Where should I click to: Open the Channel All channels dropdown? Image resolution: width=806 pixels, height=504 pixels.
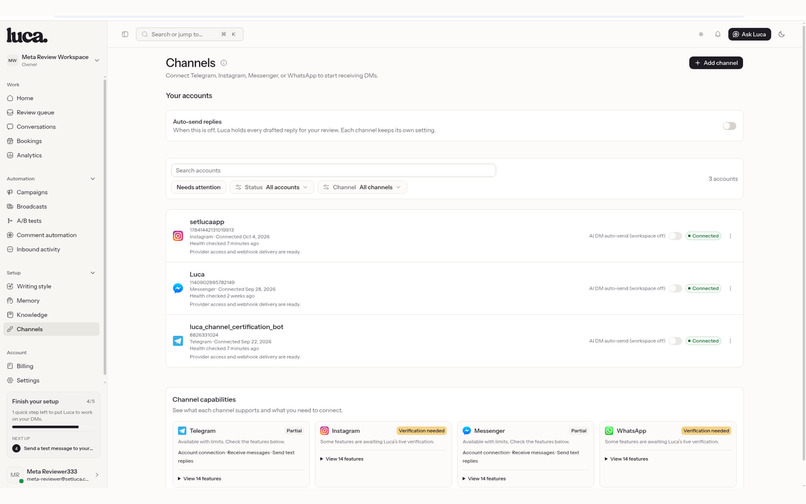pos(362,187)
